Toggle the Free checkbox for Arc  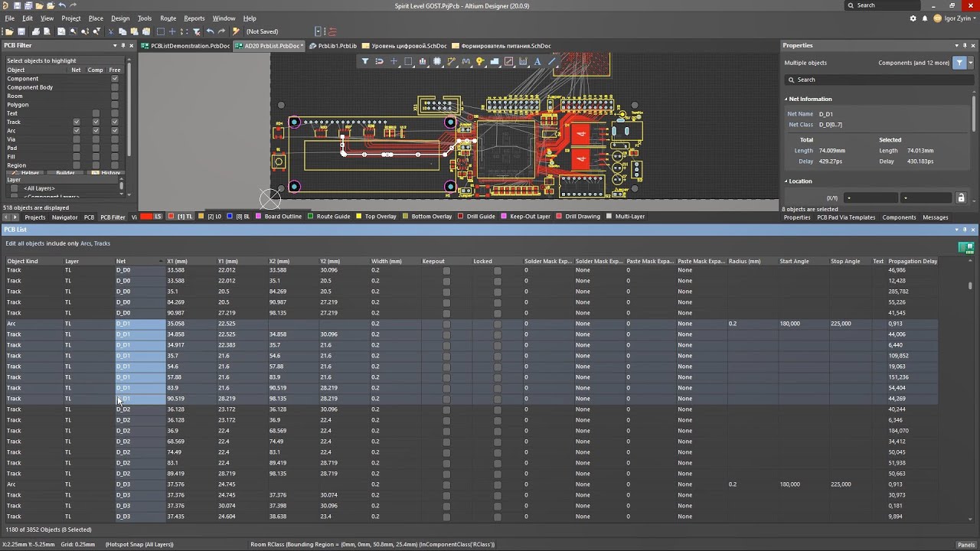[115, 131]
